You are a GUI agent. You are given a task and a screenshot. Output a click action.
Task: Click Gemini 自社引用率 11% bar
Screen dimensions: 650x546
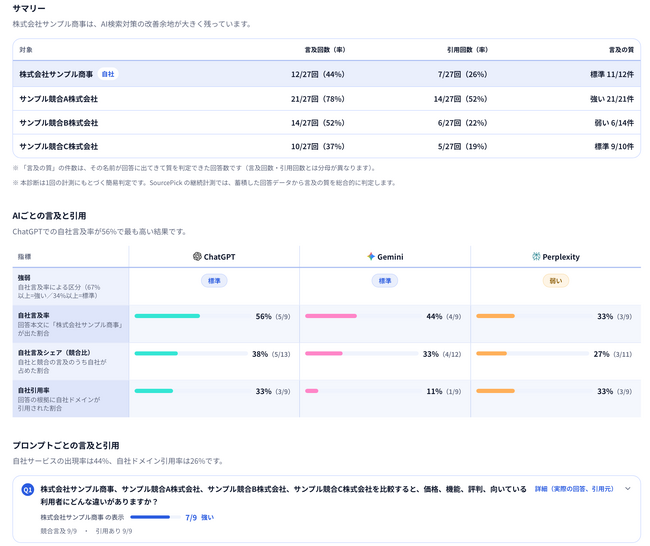pos(363,391)
